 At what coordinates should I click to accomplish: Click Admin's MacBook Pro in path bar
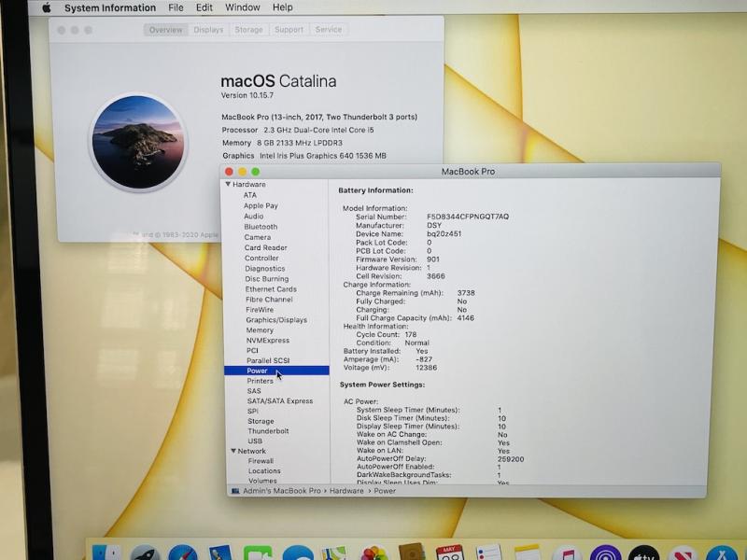282,491
